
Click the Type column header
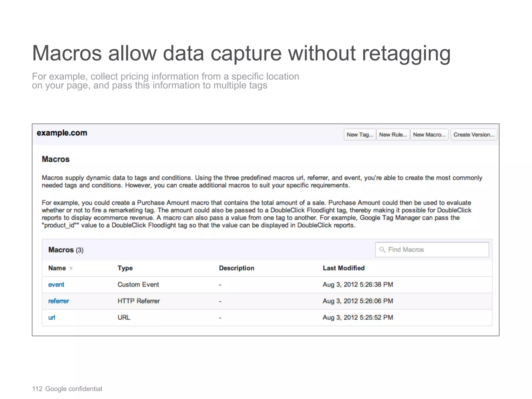click(x=125, y=268)
